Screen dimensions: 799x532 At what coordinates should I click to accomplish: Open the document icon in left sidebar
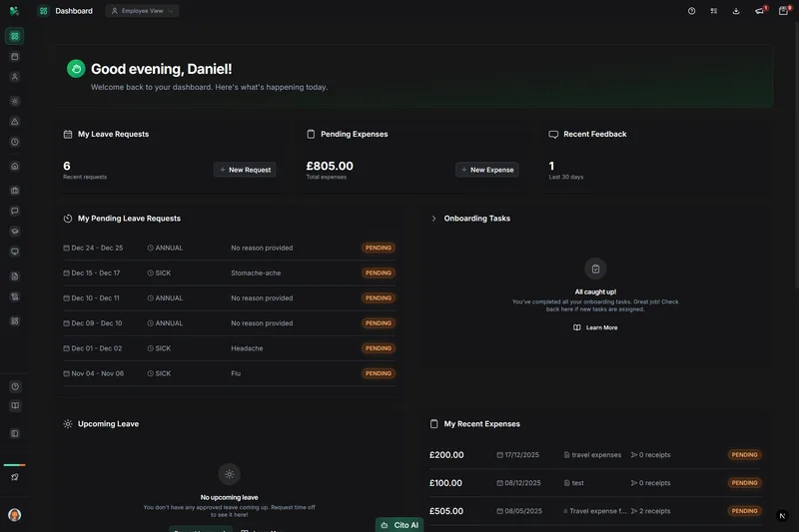click(15, 276)
